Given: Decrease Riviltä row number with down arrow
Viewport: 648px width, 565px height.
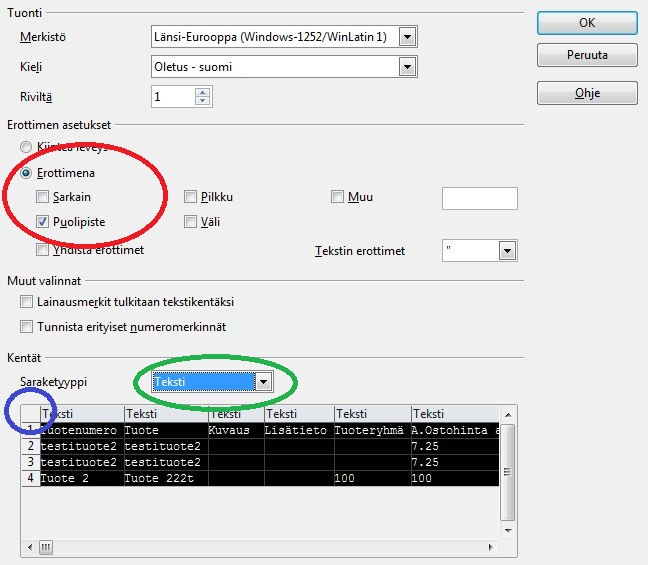Looking at the screenshot, I should pyautogui.click(x=203, y=102).
